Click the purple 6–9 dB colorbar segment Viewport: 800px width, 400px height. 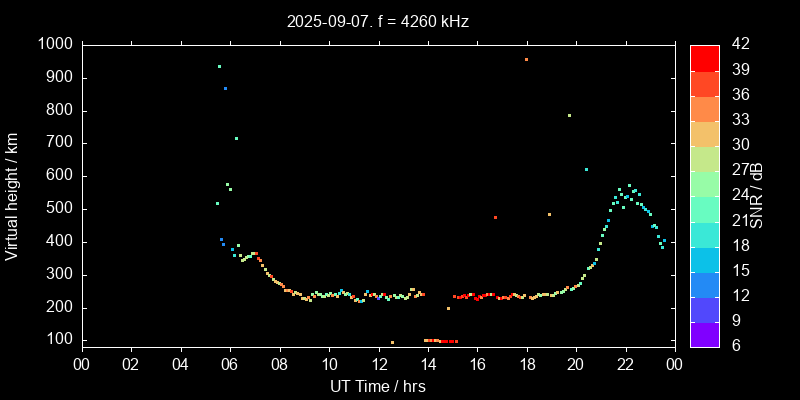tap(704, 335)
